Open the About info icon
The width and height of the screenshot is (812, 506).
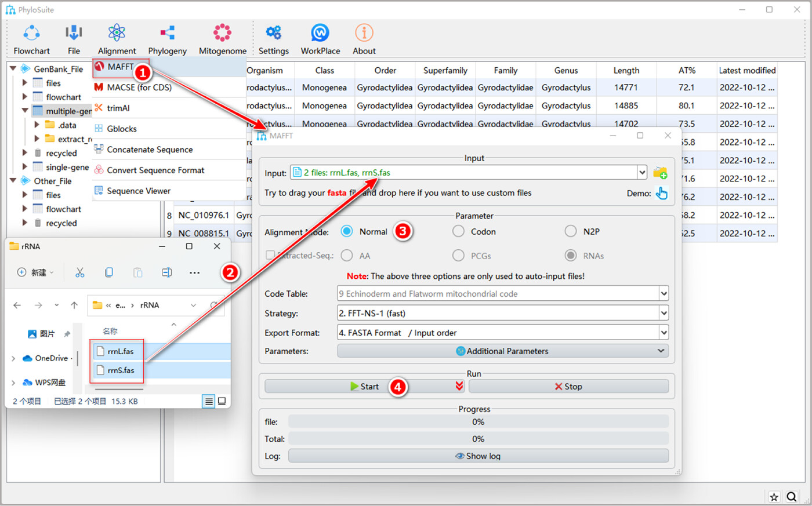pyautogui.click(x=364, y=32)
